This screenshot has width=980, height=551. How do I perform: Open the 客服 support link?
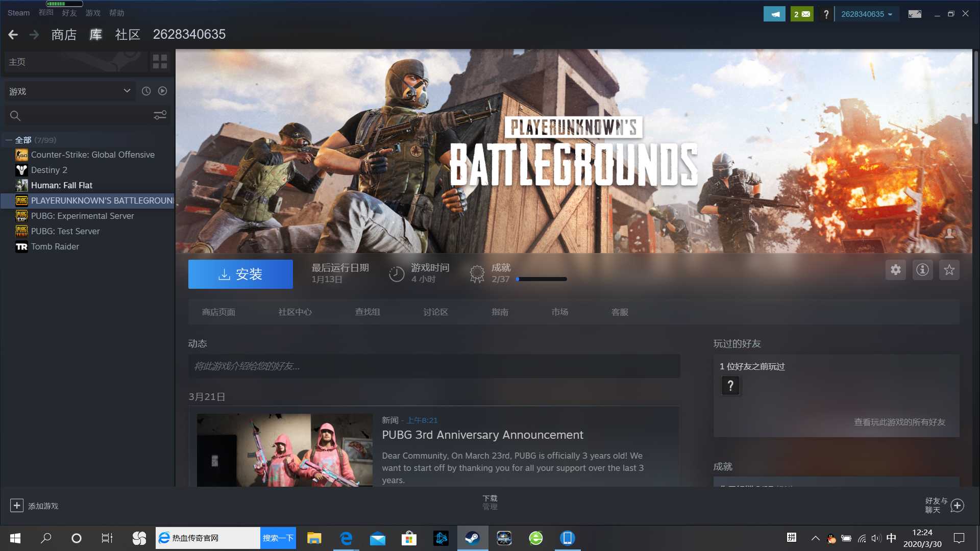click(x=620, y=312)
